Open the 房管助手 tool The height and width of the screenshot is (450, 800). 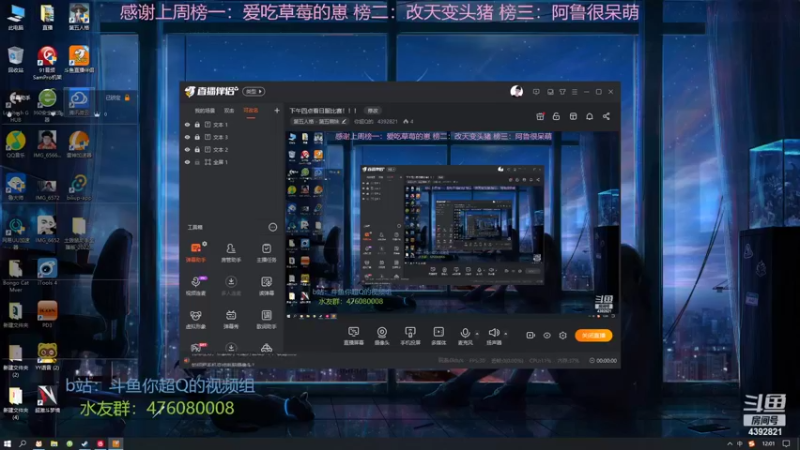click(231, 252)
